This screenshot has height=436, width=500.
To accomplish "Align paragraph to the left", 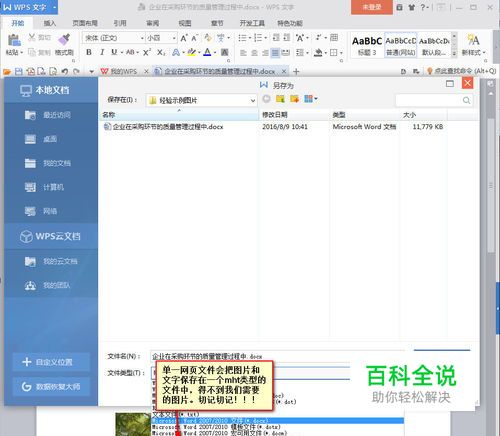I will (243, 53).
